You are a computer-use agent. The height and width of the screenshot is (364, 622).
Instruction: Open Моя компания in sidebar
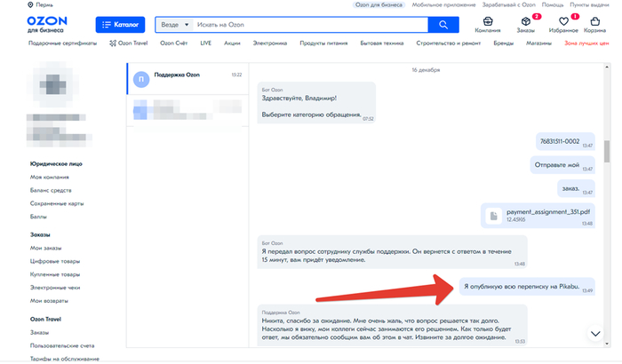pyautogui.click(x=50, y=178)
